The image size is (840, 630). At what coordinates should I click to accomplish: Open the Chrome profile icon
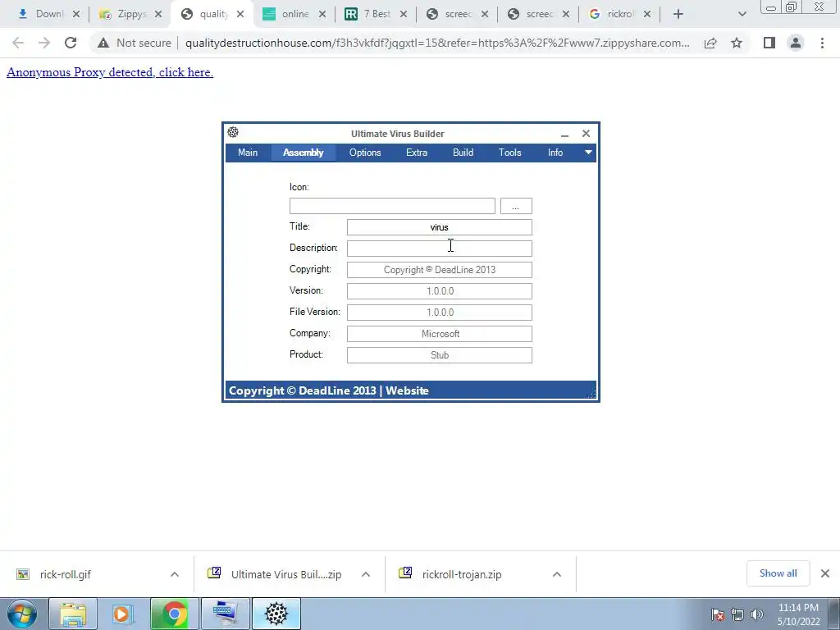pos(796,43)
